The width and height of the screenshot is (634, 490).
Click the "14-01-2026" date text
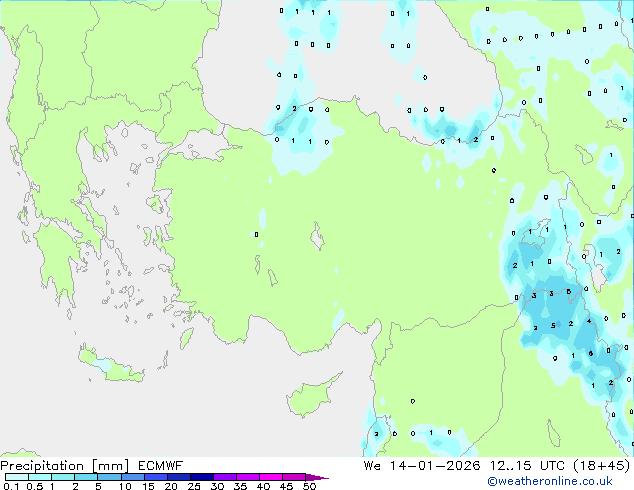click(x=435, y=466)
